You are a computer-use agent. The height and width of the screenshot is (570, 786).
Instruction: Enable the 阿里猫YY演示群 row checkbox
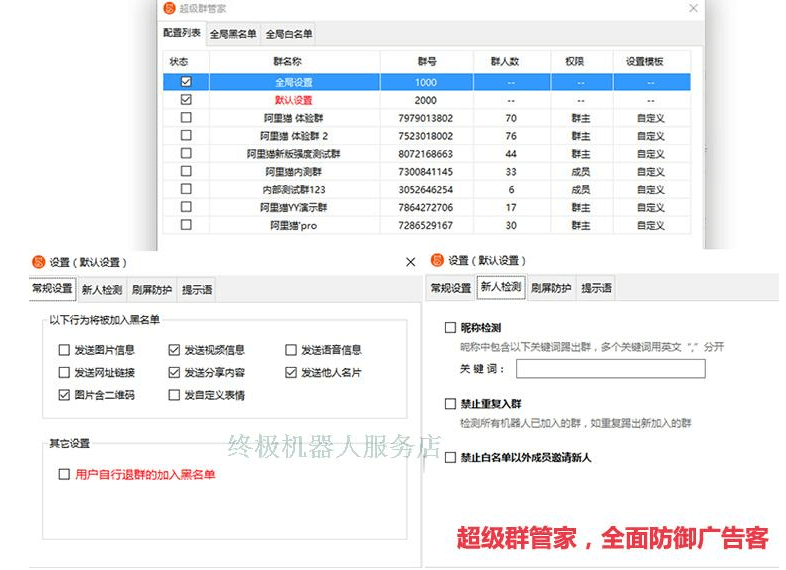click(x=186, y=207)
